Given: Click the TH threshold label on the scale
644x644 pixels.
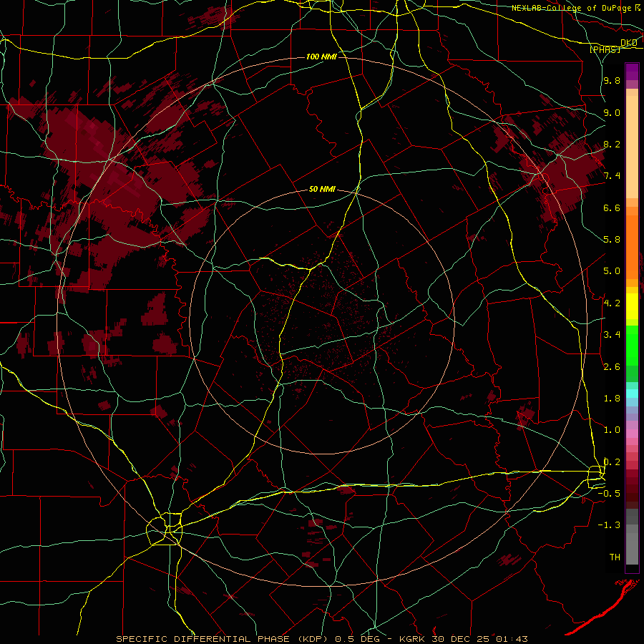Looking at the screenshot, I should click(x=615, y=557).
